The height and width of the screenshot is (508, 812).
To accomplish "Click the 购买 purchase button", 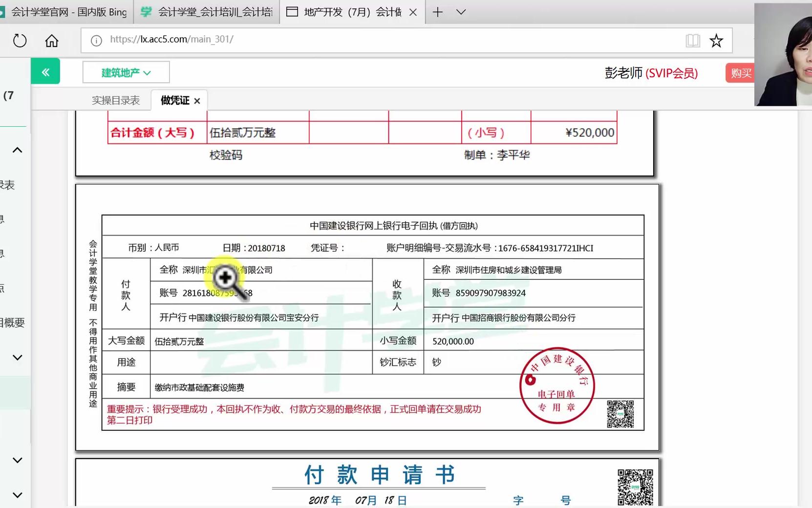I will [x=741, y=72].
